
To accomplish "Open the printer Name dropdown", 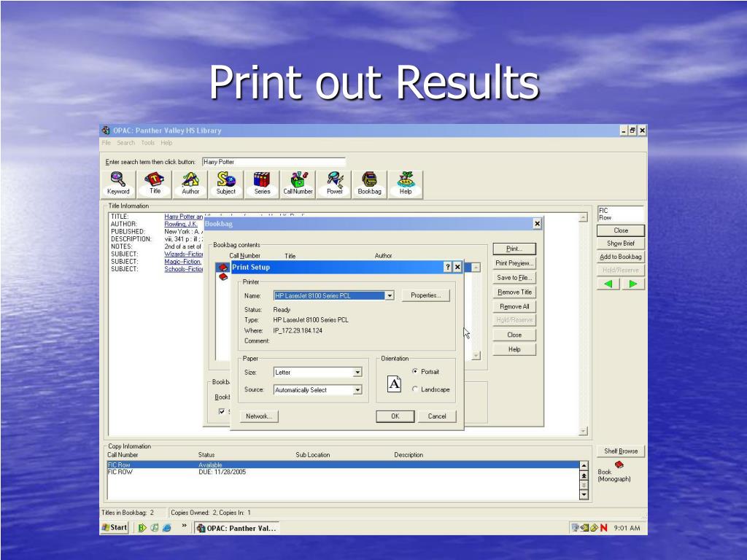I will (x=390, y=296).
